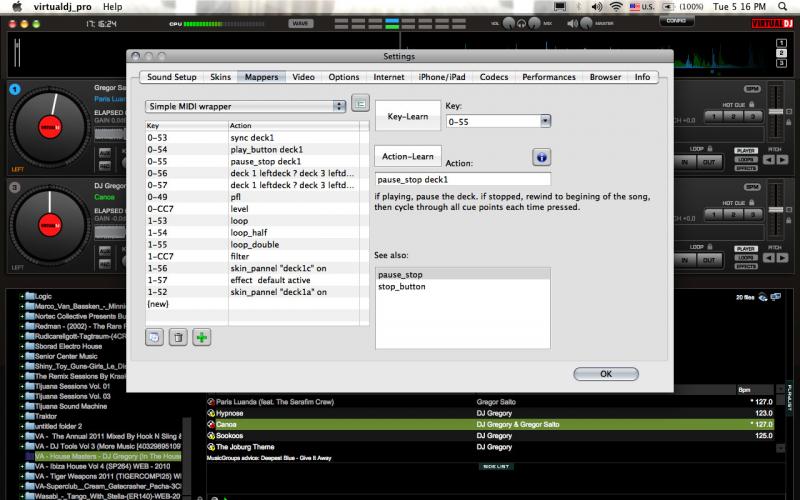Select upper deck EFFECTS panel toggle
Image resolution: width=800 pixels, height=500 pixels.
click(x=746, y=168)
